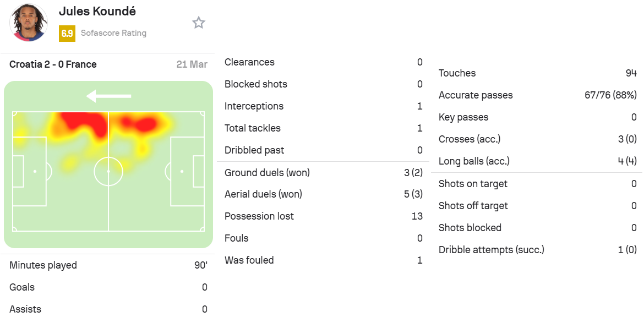
Task: Click the attack direction arrow on the heatmap
Action: tap(108, 96)
